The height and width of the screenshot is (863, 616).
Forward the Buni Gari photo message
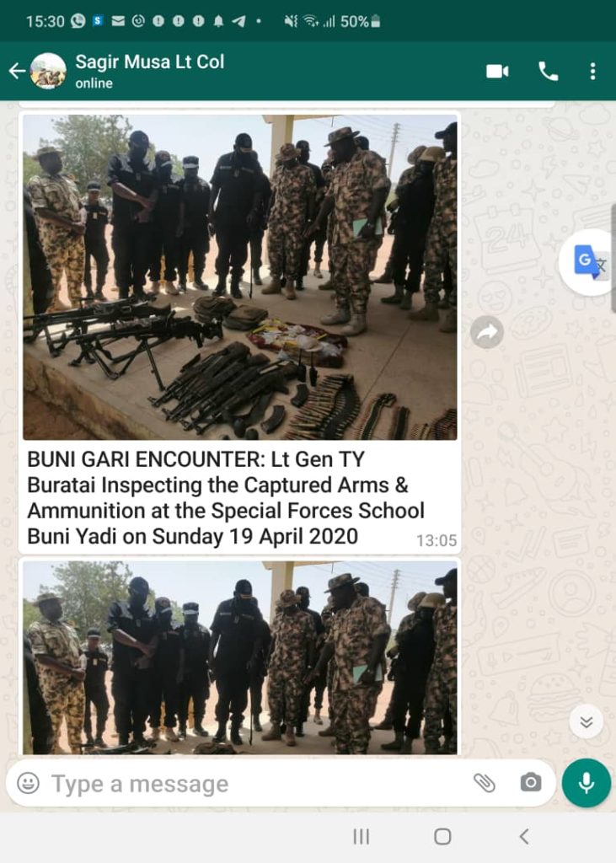[486, 332]
